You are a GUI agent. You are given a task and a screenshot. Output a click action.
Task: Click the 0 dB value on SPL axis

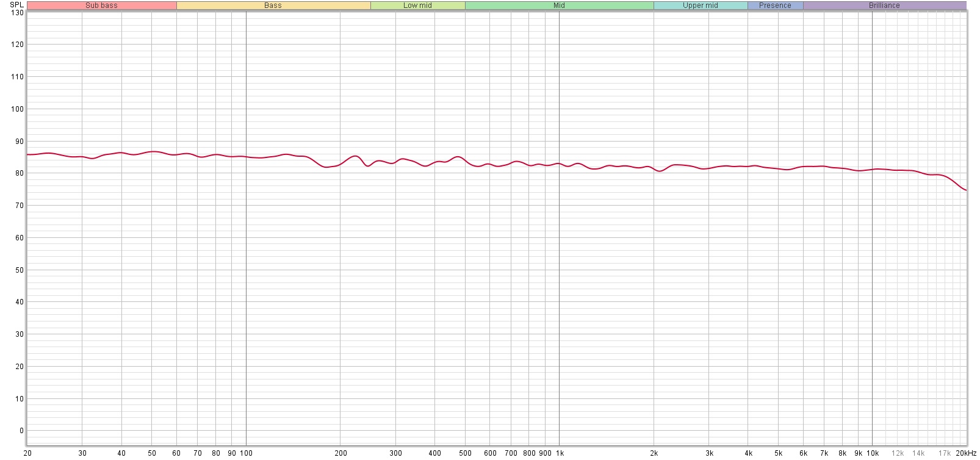[21, 431]
